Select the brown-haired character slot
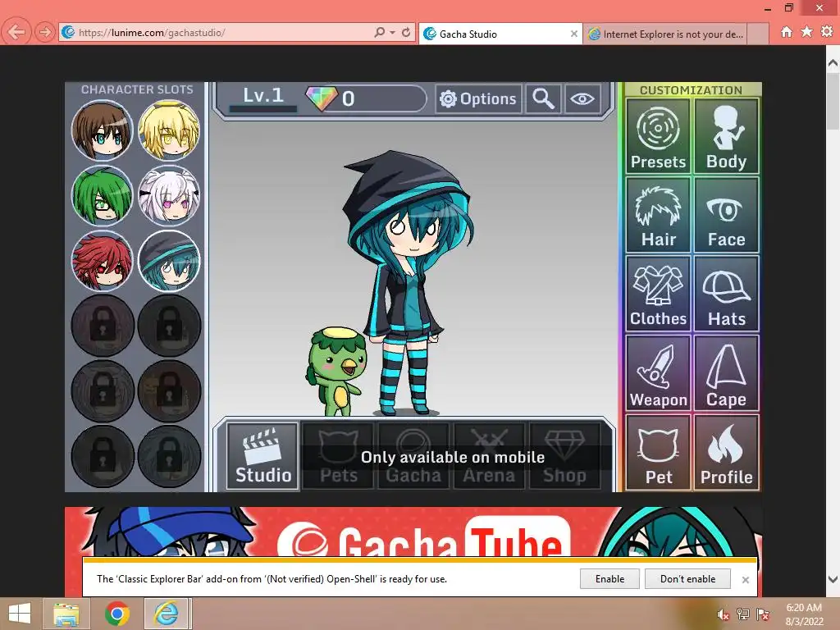Screen dimensions: 840x630 [x=102, y=130]
